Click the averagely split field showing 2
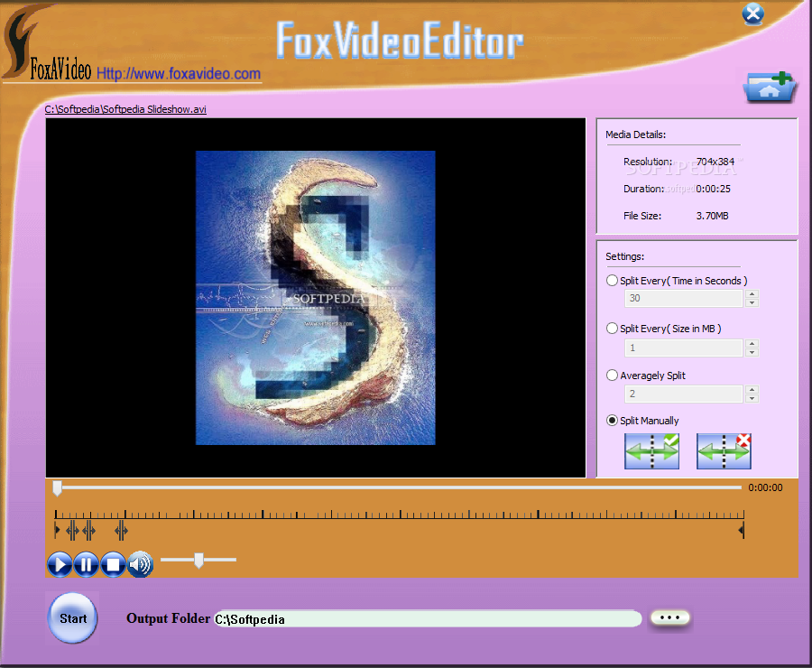Viewport: 812px width, 668px height. pyautogui.click(x=684, y=394)
